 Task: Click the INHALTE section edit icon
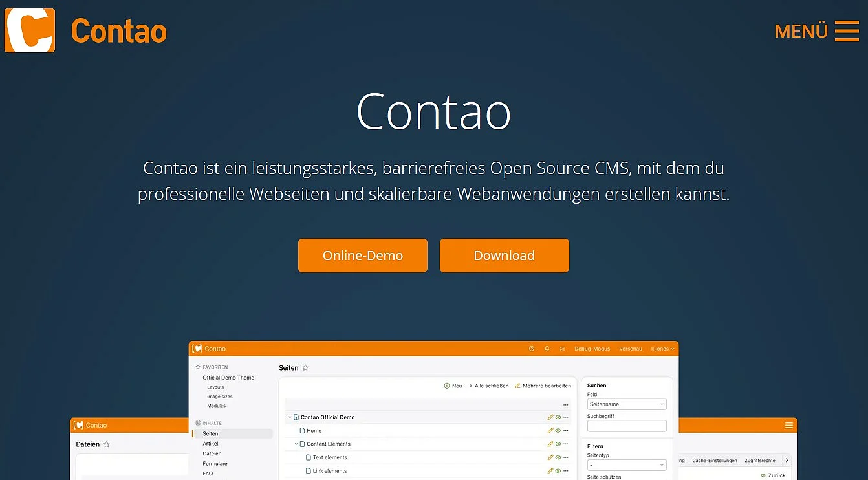198,423
